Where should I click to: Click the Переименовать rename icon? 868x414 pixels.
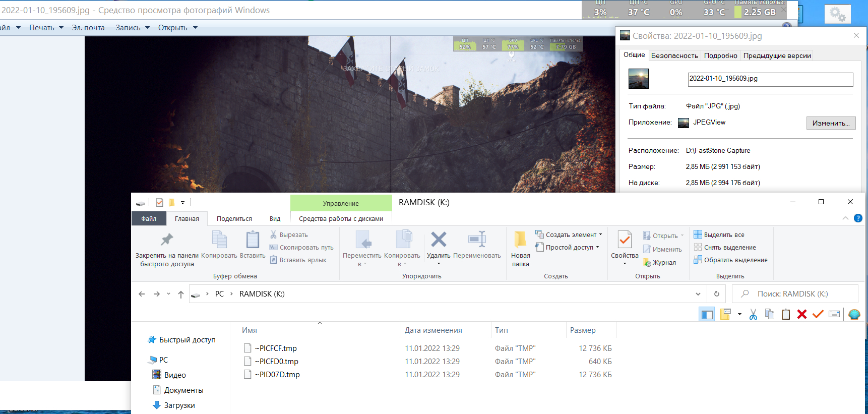477,245
